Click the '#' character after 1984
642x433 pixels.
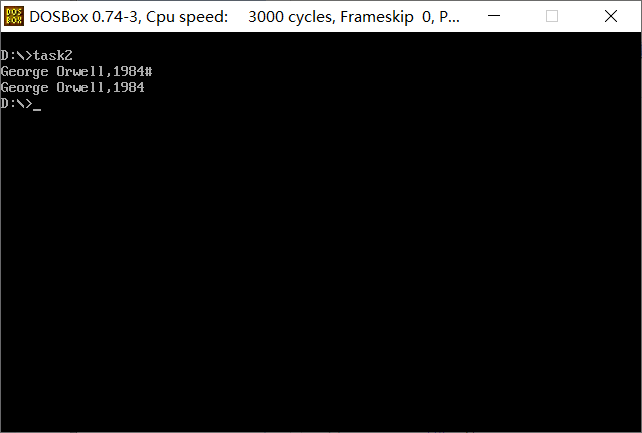point(148,71)
